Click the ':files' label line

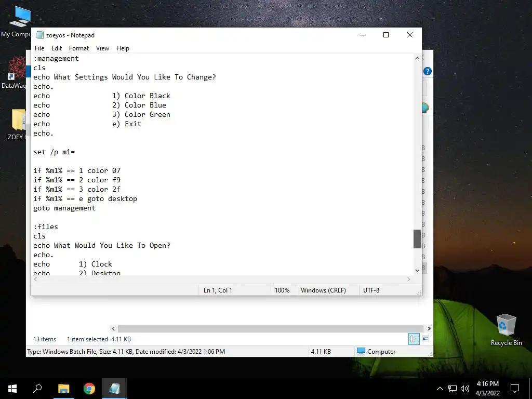click(46, 227)
